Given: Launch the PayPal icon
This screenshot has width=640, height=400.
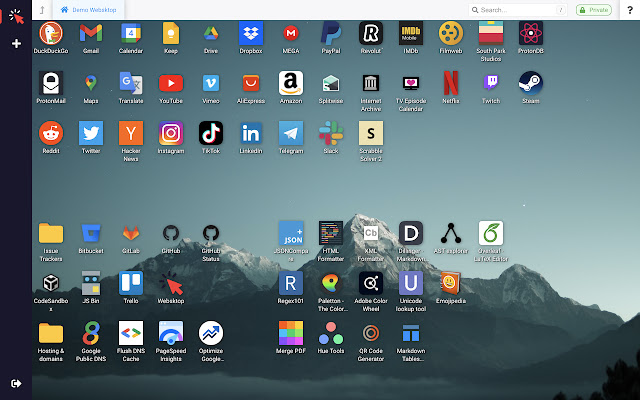Looking at the screenshot, I should (x=331, y=33).
